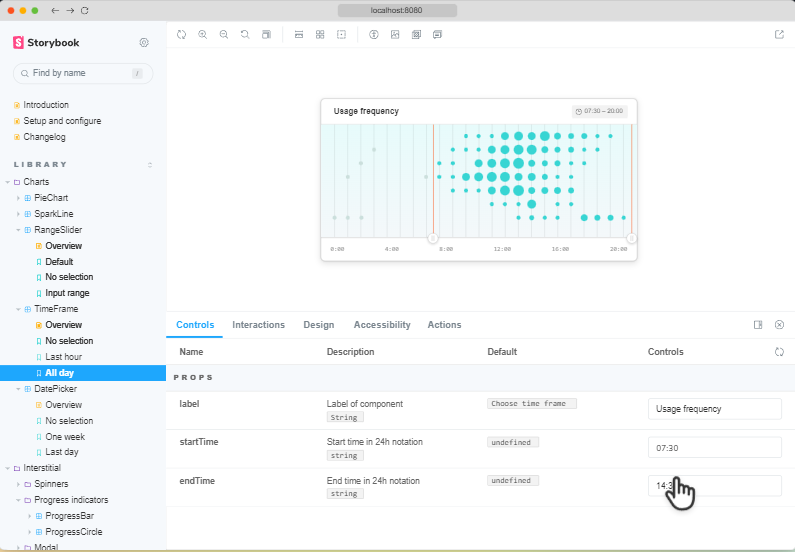Select the RangeSlider Default story
Viewport: 795px width, 552px height.
pos(59,262)
